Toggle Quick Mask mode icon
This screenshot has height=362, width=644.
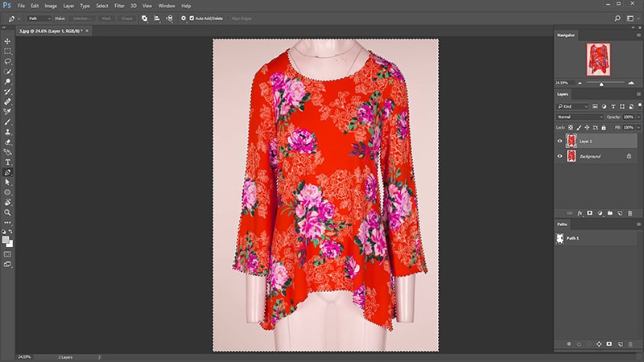(x=7, y=254)
